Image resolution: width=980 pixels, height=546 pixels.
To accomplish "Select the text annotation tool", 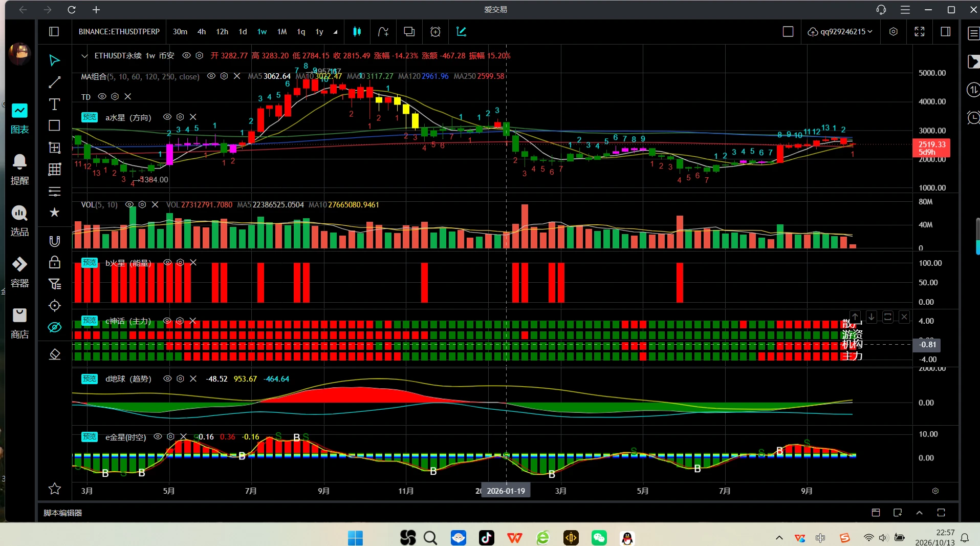I will pyautogui.click(x=54, y=104).
